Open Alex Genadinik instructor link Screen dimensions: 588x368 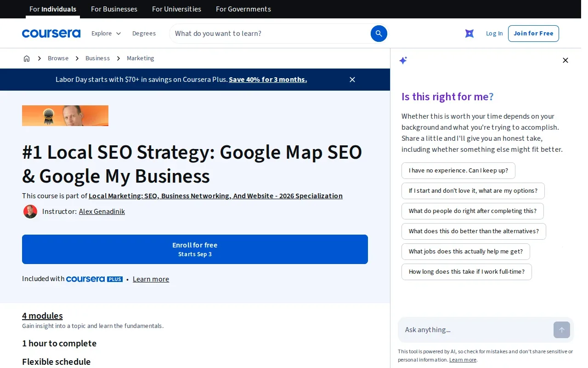(x=102, y=212)
